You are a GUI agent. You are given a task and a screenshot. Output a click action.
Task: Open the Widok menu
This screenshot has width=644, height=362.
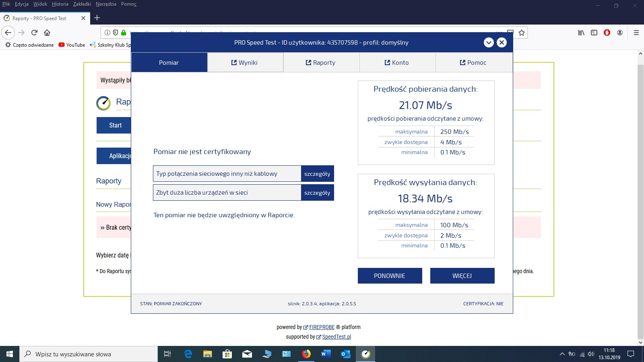[40, 4]
